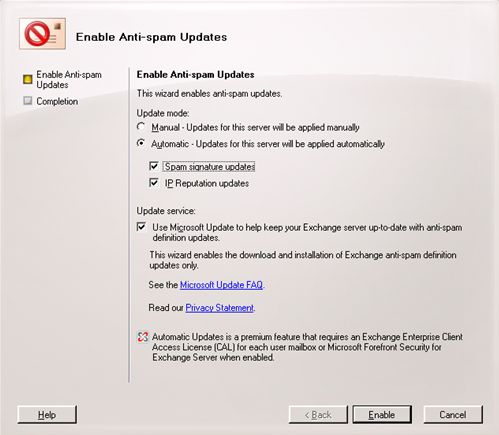Click the 'Update service:' label
The height and width of the screenshot is (435, 499).
[x=166, y=211]
